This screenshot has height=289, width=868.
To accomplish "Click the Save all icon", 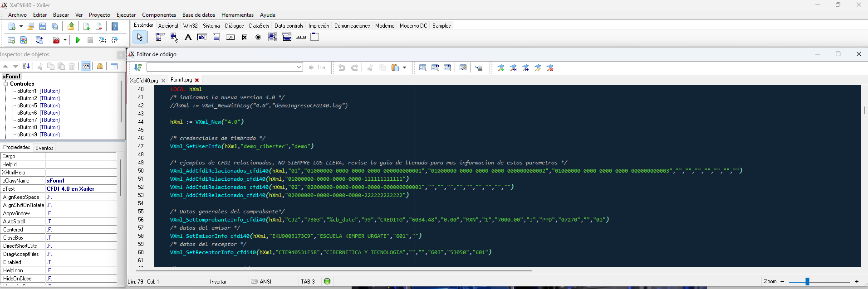I will pyautogui.click(x=55, y=26).
